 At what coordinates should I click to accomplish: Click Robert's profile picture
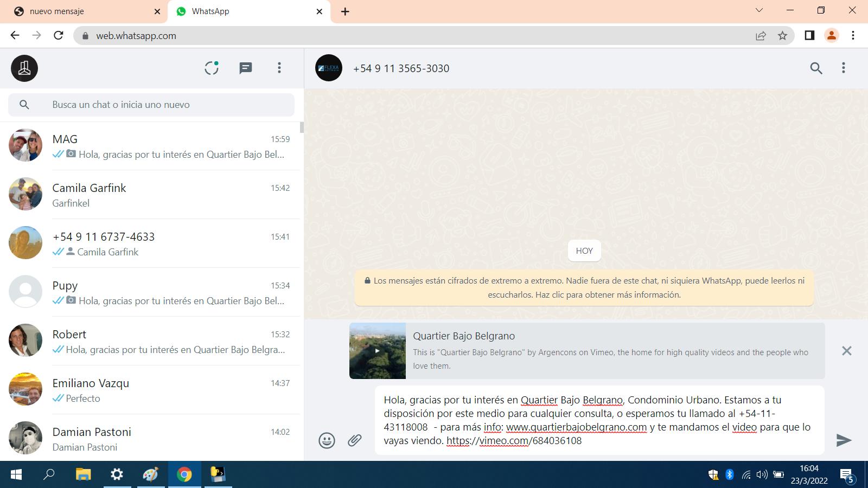25,341
